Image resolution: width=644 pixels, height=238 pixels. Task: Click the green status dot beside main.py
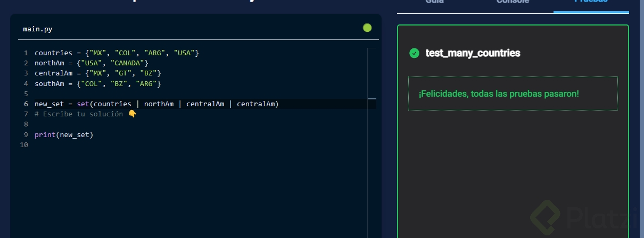pyautogui.click(x=367, y=28)
